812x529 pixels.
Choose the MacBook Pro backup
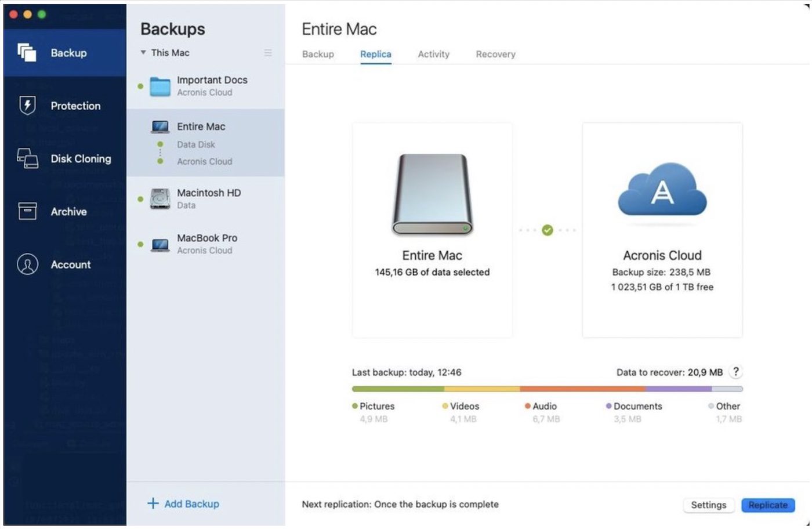click(x=206, y=244)
